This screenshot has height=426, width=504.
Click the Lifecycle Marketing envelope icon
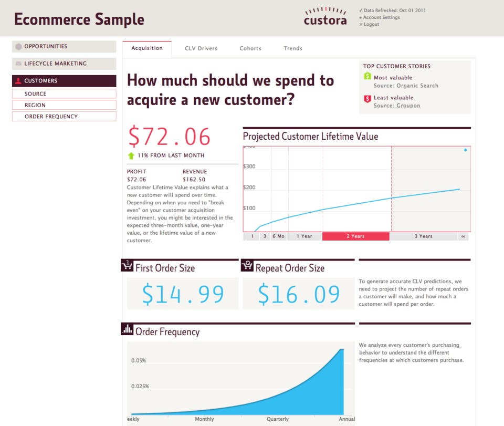tap(19, 64)
